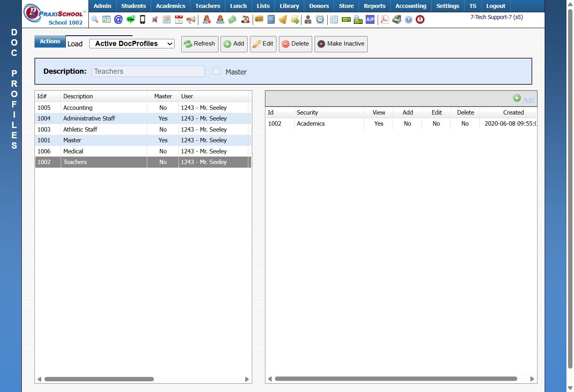Click the Add link in security panel
This screenshot has height=392, width=574.
528,100
